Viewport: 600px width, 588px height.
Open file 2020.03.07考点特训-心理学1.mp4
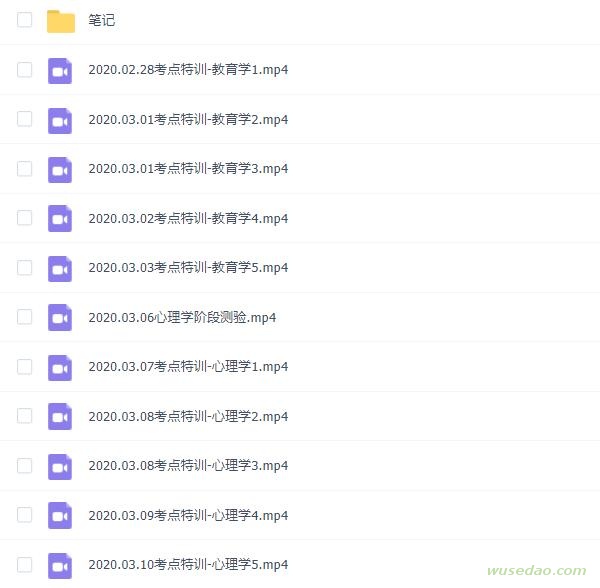coord(188,367)
